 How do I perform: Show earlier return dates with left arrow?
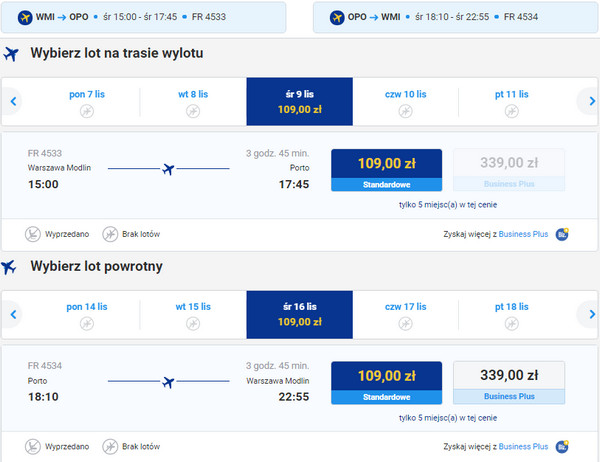(x=14, y=314)
